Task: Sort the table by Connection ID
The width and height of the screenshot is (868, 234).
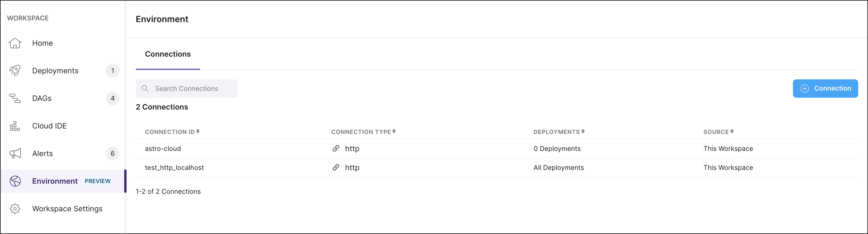Action: [198, 131]
